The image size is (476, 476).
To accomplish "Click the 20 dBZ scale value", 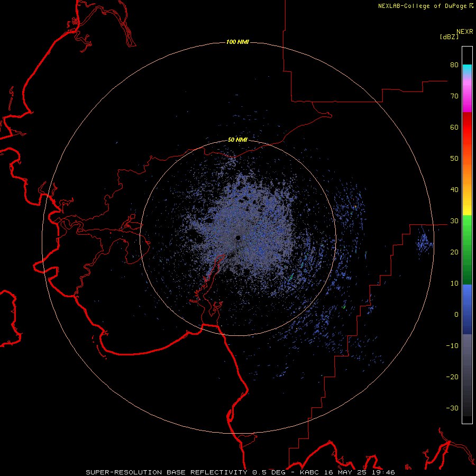I will pyautogui.click(x=454, y=252).
